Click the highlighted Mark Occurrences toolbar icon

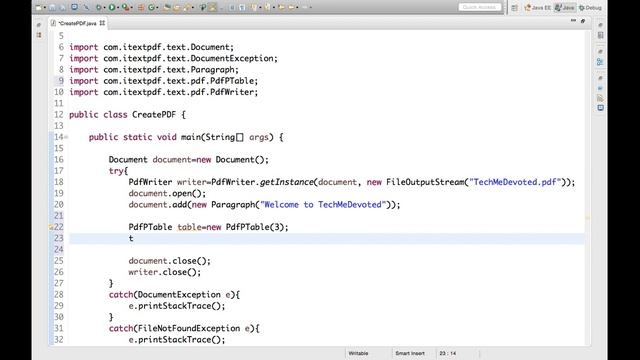[x=212, y=7]
